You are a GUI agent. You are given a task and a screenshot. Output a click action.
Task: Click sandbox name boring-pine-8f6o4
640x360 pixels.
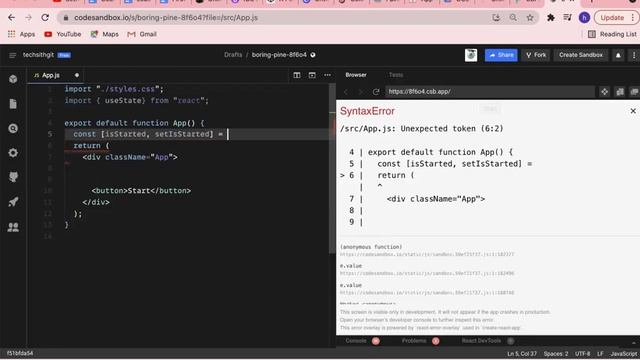[279, 55]
